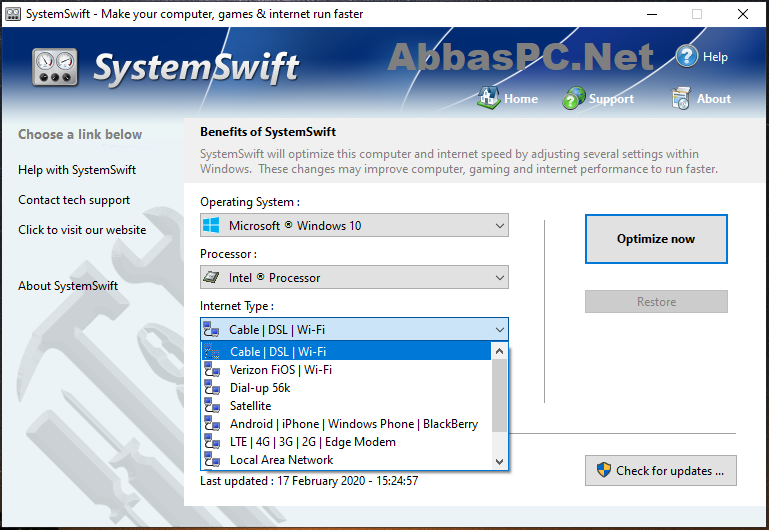Select Cable | DSL | Wi-Fi list option
Image resolution: width=769 pixels, height=530 pixels.
tap(346, 351)
